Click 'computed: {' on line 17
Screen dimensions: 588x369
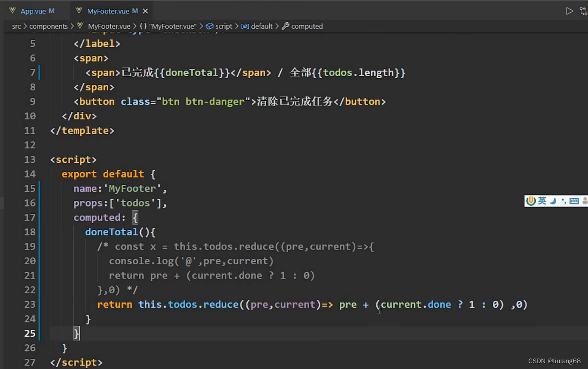[x=106, y=217]
